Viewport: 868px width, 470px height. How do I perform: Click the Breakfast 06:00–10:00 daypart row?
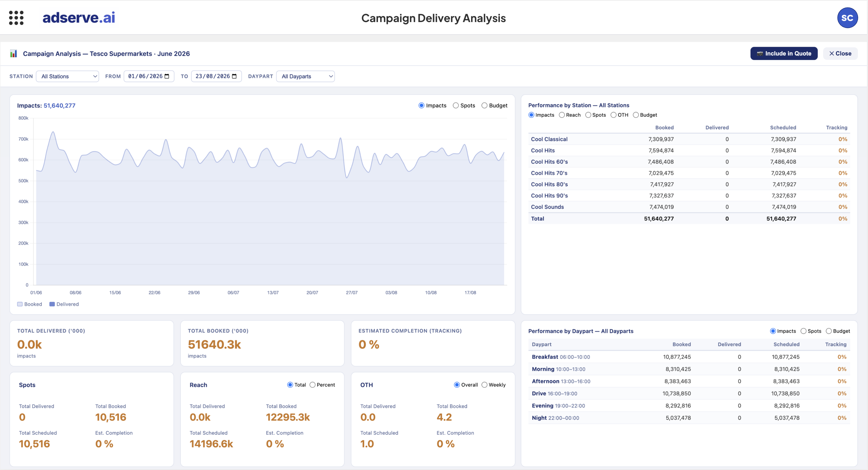(x=689, y=357)
